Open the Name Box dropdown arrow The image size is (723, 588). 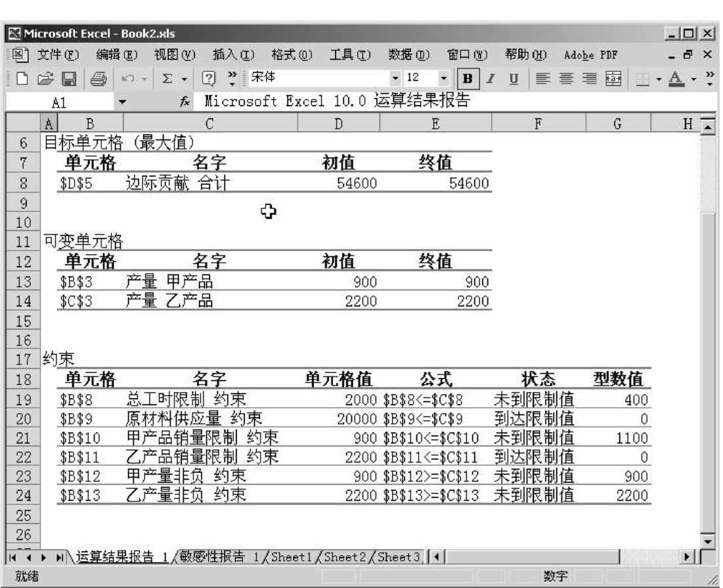pyautogui.click(x=122, y=101)
